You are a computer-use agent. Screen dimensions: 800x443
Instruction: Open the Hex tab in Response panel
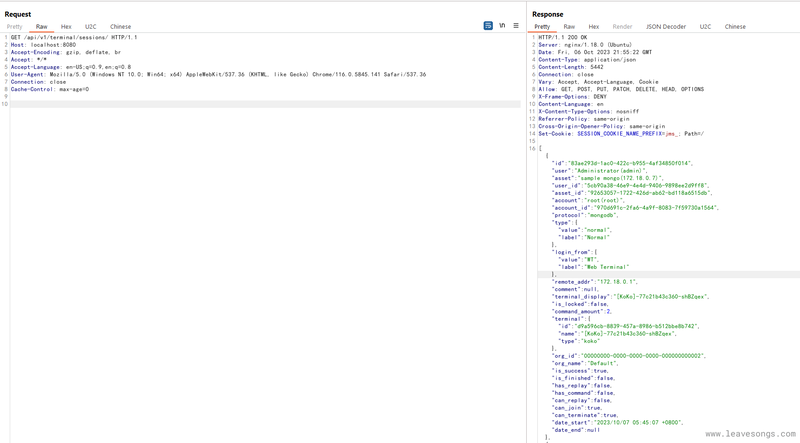pos(594,27)
